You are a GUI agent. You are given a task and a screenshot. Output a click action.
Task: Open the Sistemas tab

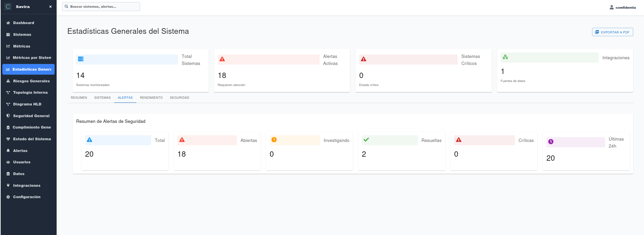click(x=102, y=98)
